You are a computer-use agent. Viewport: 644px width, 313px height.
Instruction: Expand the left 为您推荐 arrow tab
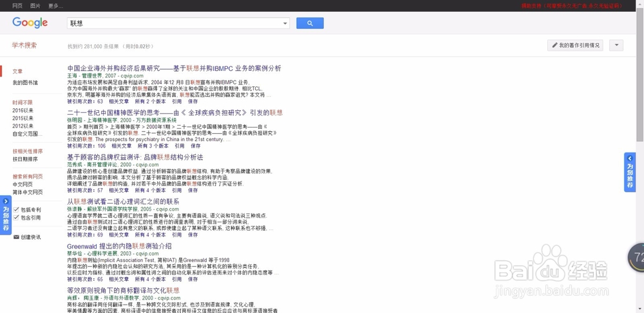(6, 215)
